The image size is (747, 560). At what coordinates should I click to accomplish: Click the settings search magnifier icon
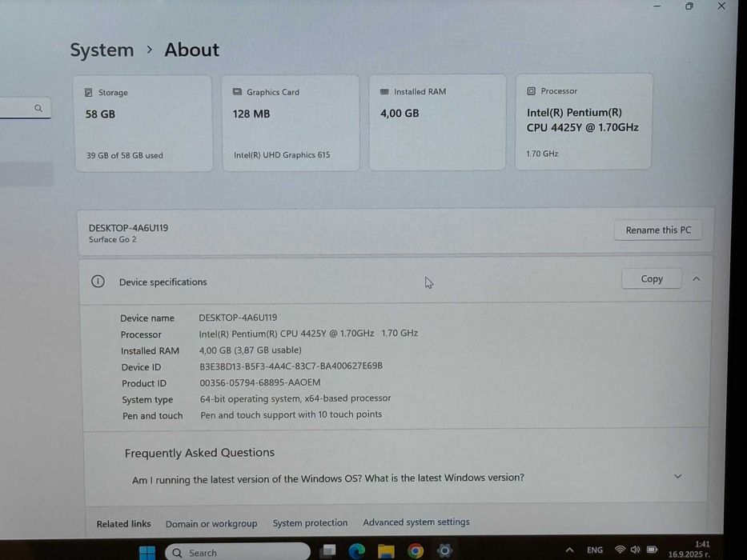38,109
